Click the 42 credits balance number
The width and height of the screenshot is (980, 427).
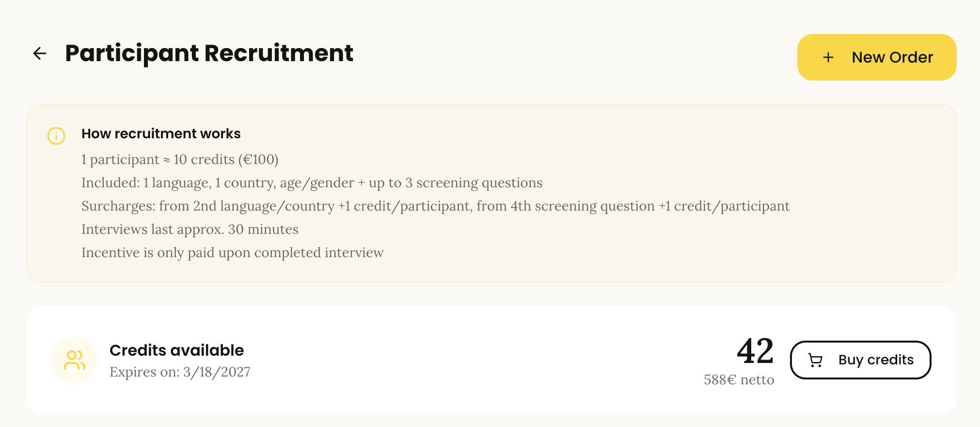pyautogui.click(x=755, y=351)
